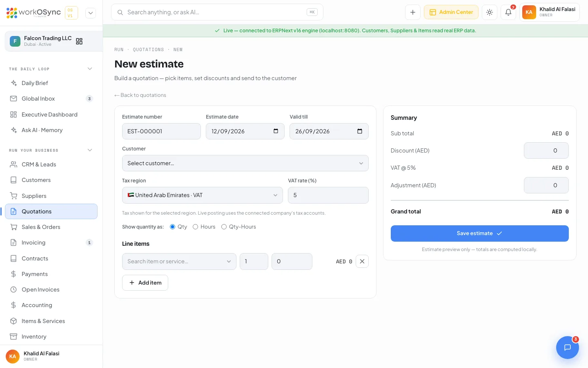Open the notifications bell

[x=508, y=12]
